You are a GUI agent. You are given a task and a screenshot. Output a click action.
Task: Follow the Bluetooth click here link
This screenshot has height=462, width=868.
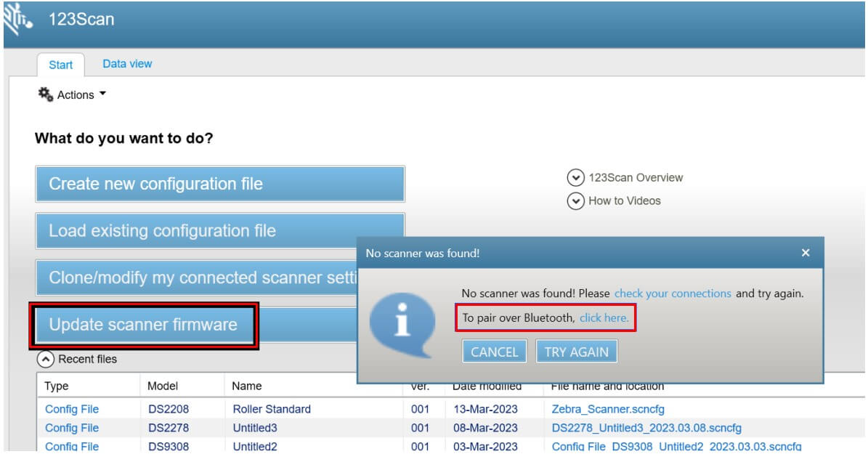pyautogui.click(x=604, y=318)
